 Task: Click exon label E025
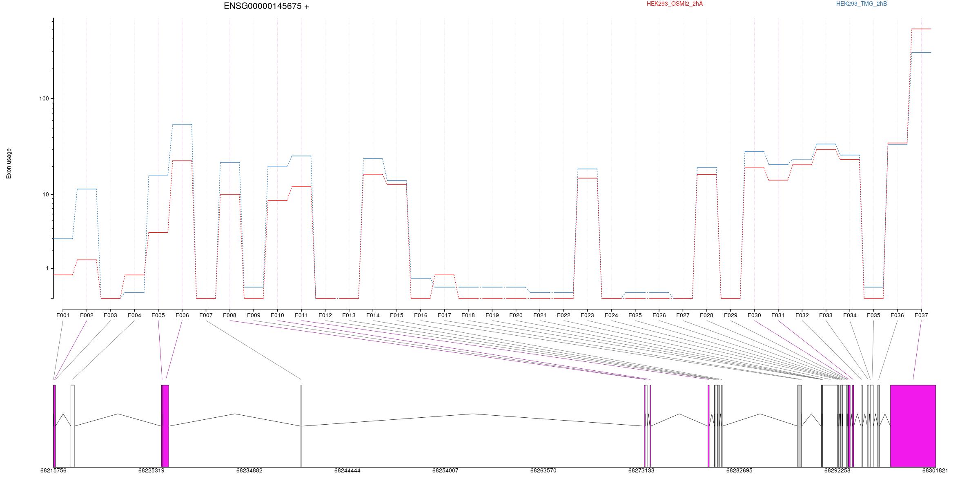[635, 315]
